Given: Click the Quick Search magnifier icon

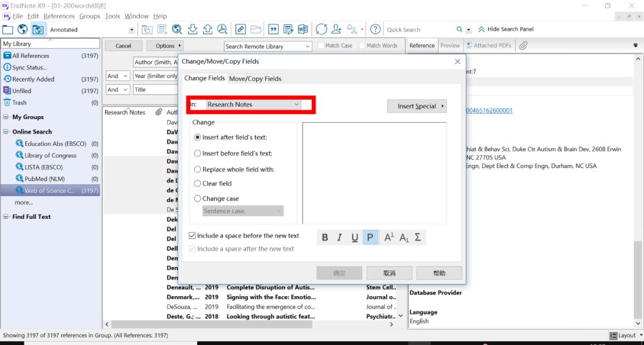Looking at the screenshot, I should tap(459, 30).
